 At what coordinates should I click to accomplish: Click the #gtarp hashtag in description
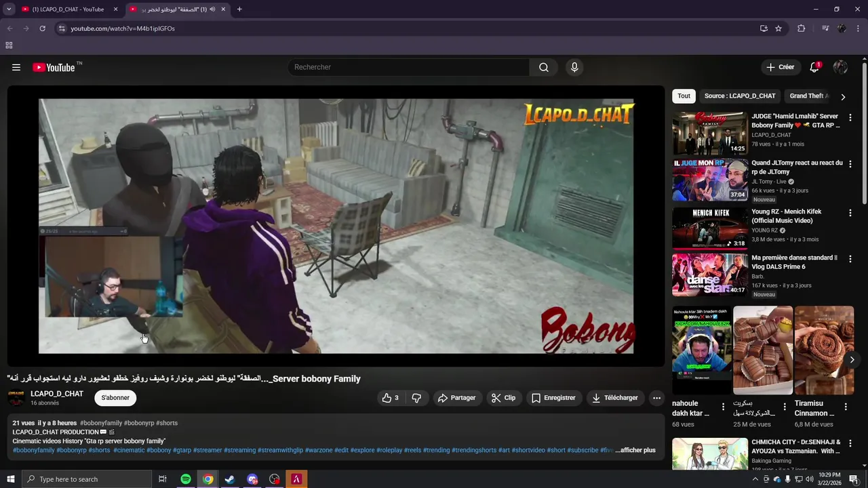click(182, 450)
